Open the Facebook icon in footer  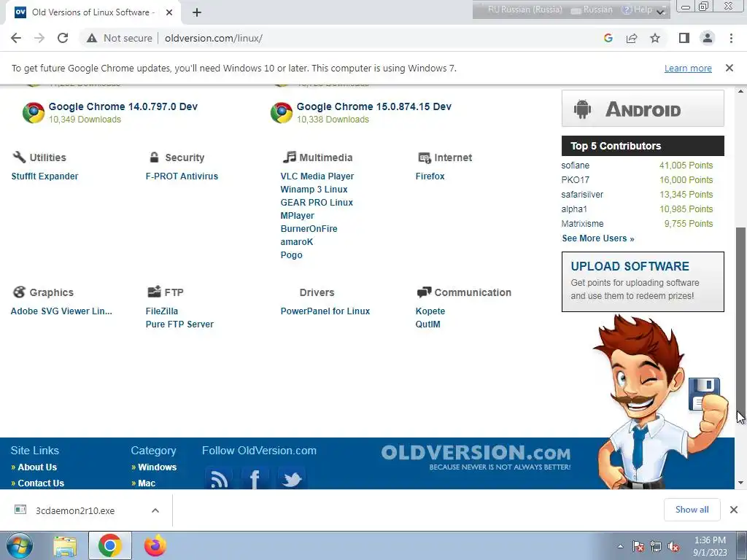255,478
